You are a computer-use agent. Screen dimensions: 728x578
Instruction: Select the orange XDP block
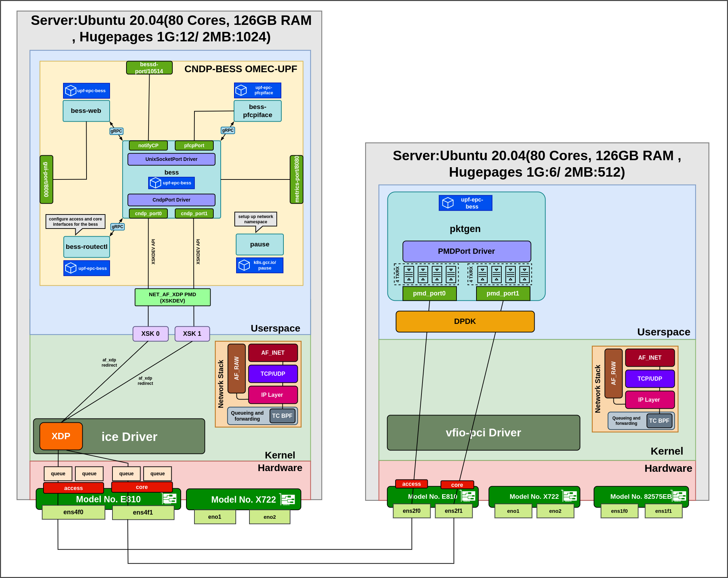pyautogui.click(x=61, y=436)
